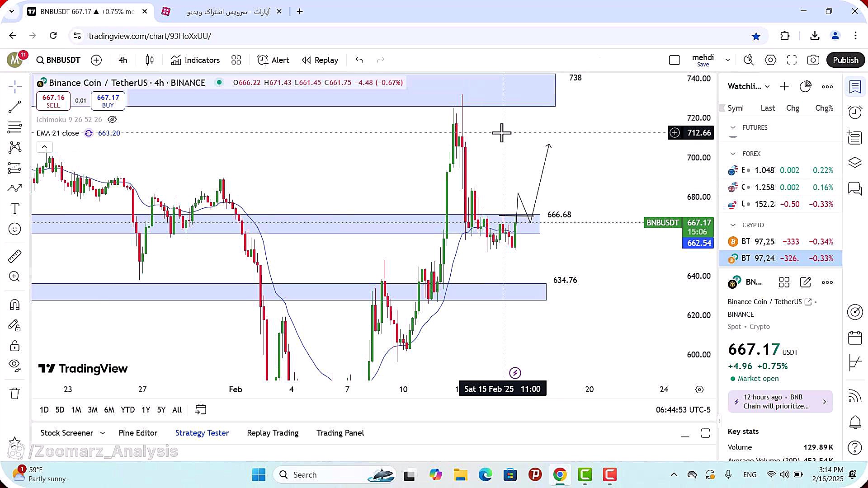This screenshot has width=868, height=488.
Task: Click the 667.17 BUY button
Action: tap(108, 101)
